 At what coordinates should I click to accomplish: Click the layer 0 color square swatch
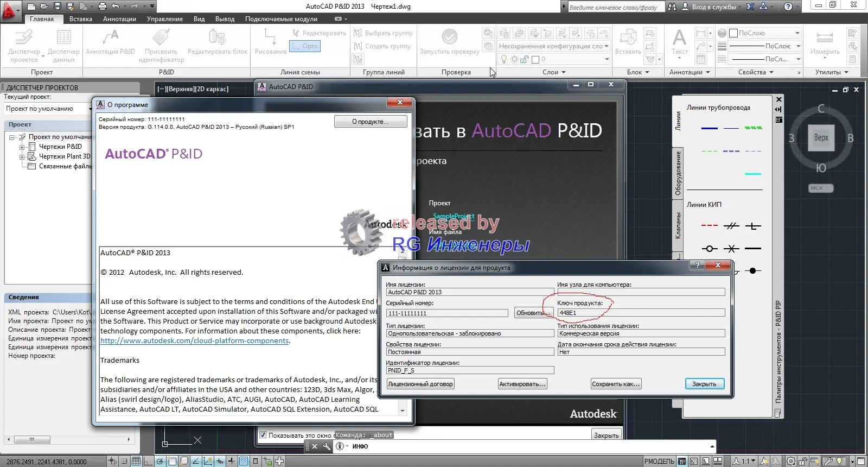coord(535,59)
